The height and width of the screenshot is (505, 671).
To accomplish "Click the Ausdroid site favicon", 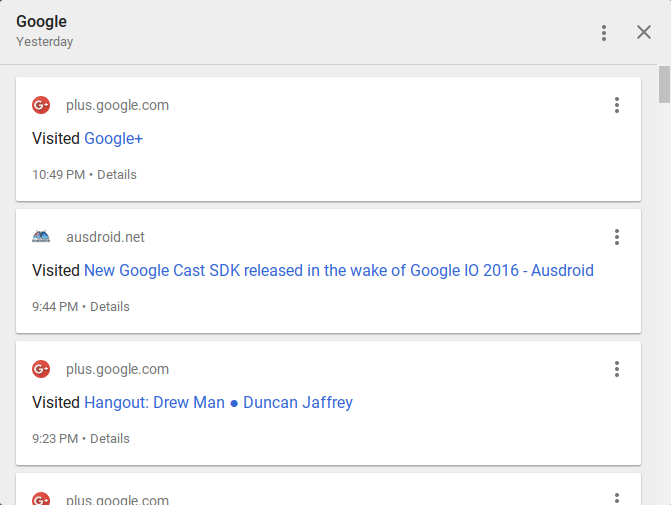I will [41, 237].
